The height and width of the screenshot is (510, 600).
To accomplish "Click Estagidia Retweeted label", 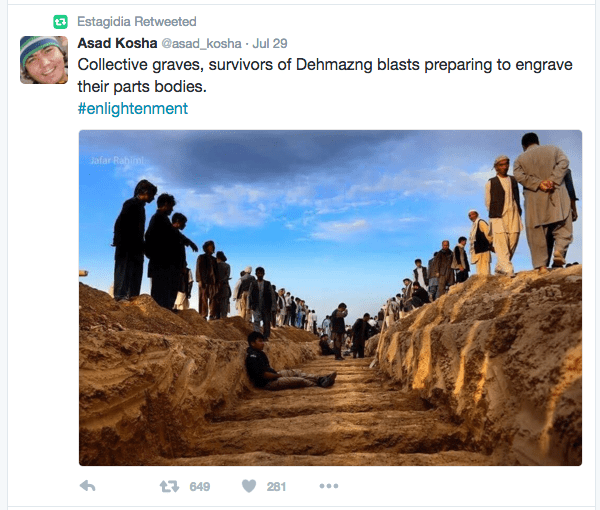I will click(x=137, y=22).
